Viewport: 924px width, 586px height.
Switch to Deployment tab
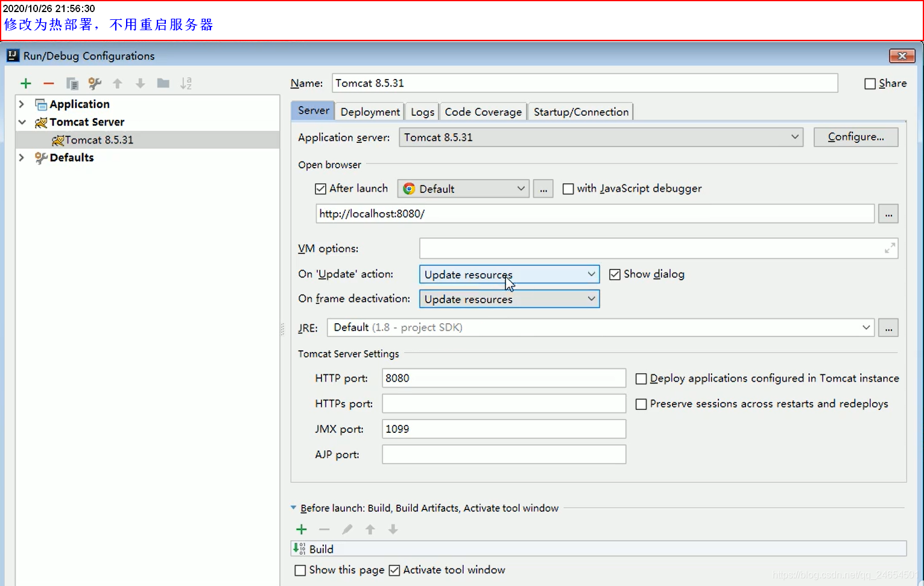(370, 112)
